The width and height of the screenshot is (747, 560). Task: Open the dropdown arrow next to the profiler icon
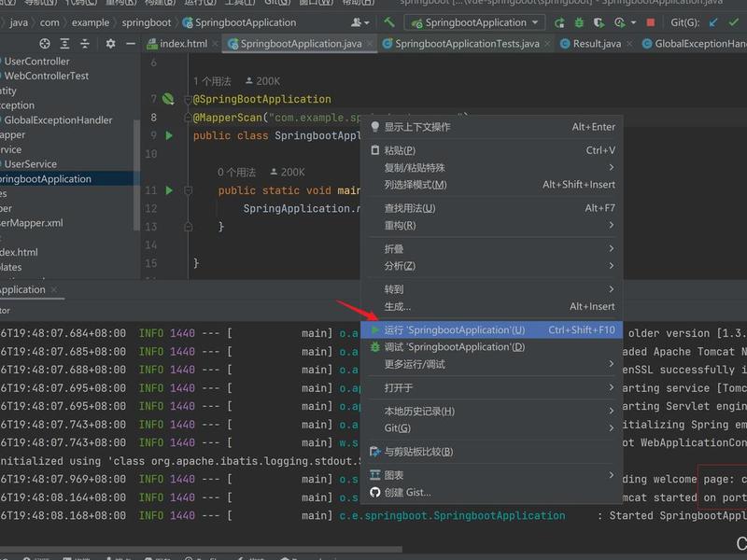click(633, 22)
